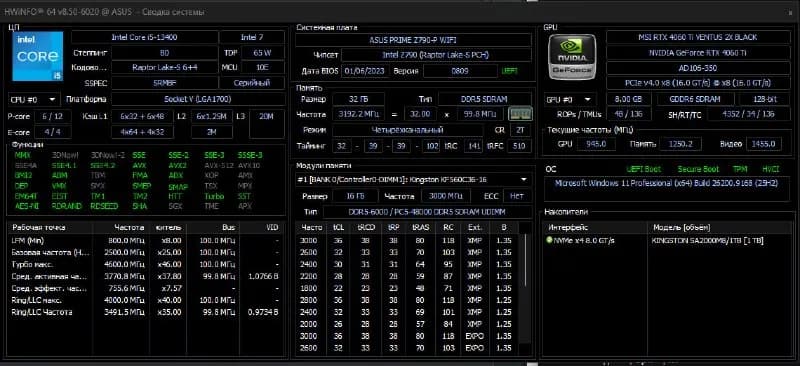Screen dimensions: 800x366
Task: Click the tCL column header
Action: [339, 228]
